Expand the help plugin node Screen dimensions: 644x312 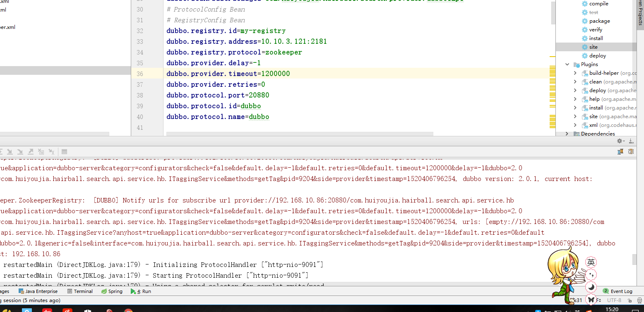click(x=575, y=99)
